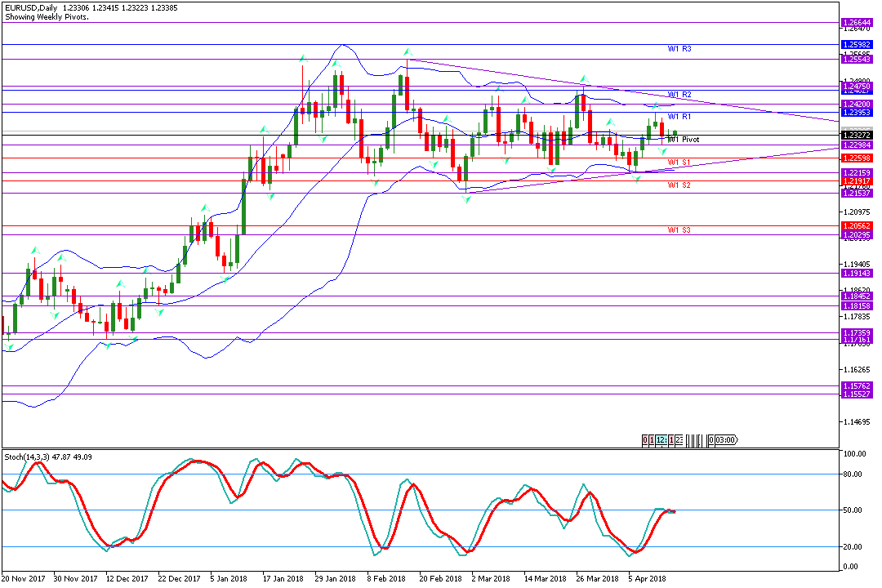Click the 1.22159 price tag
This screenshot has height=588, width=882.
click(857, 173)
